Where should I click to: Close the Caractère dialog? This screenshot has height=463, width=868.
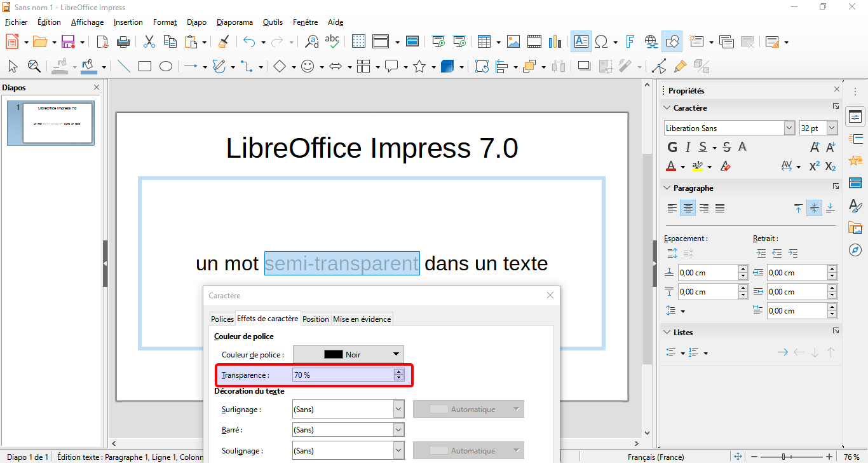click(x=550, y=295)
